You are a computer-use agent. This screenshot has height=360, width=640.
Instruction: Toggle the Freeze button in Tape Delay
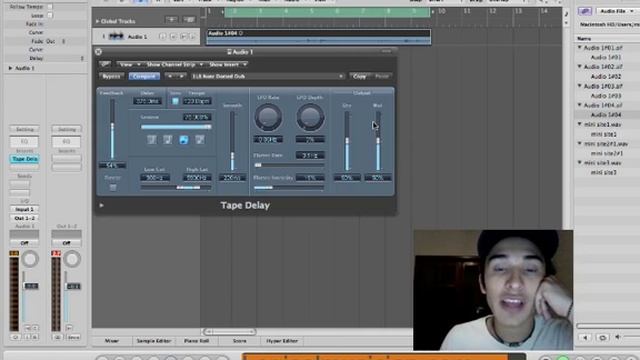(x=113, y=187)
